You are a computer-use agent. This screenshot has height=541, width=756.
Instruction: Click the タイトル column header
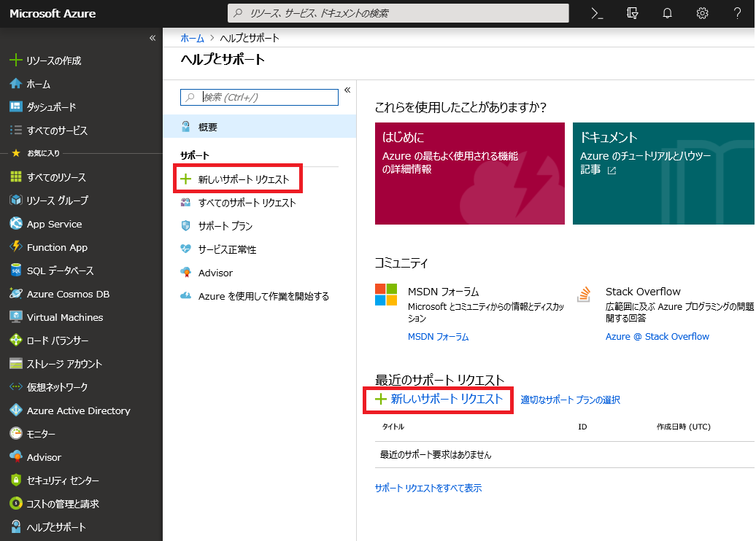click(393, 427)
